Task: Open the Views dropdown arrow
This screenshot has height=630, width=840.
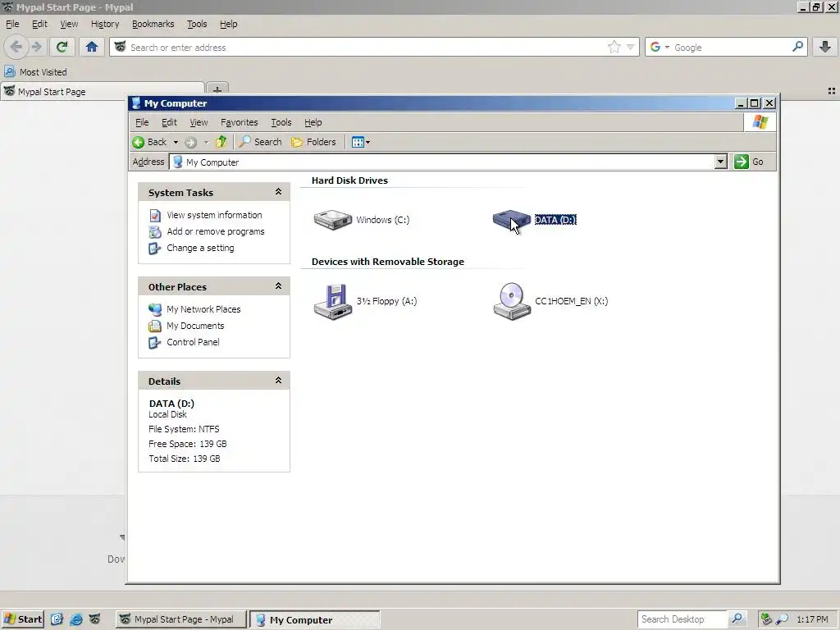Action: pyautogui.click(x=368, y=143)
